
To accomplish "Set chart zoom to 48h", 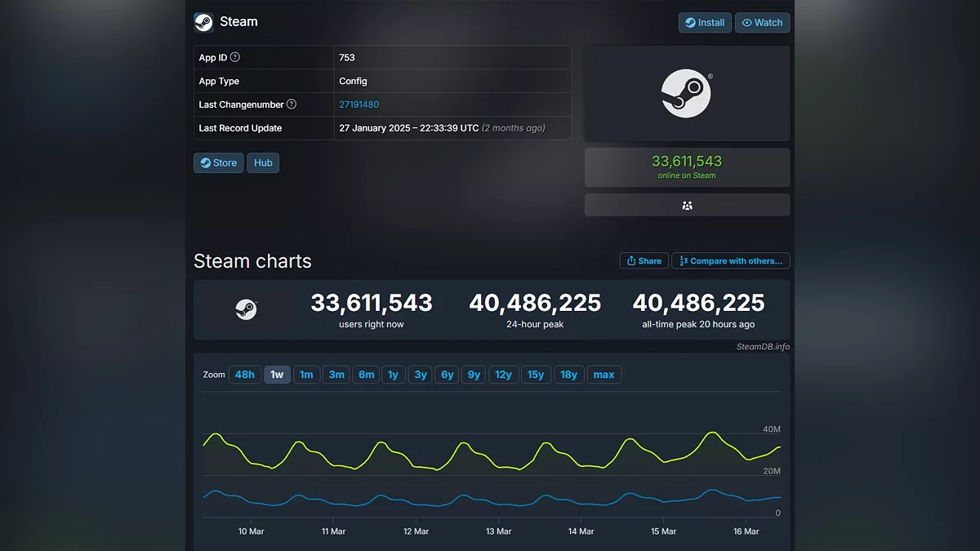I will tap(244, 375).
